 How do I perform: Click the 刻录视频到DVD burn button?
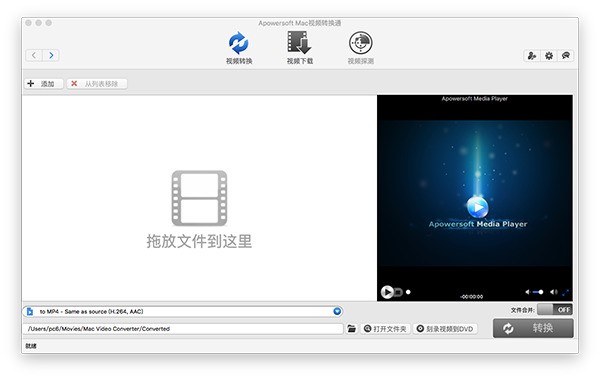click(x=445, y=329)
